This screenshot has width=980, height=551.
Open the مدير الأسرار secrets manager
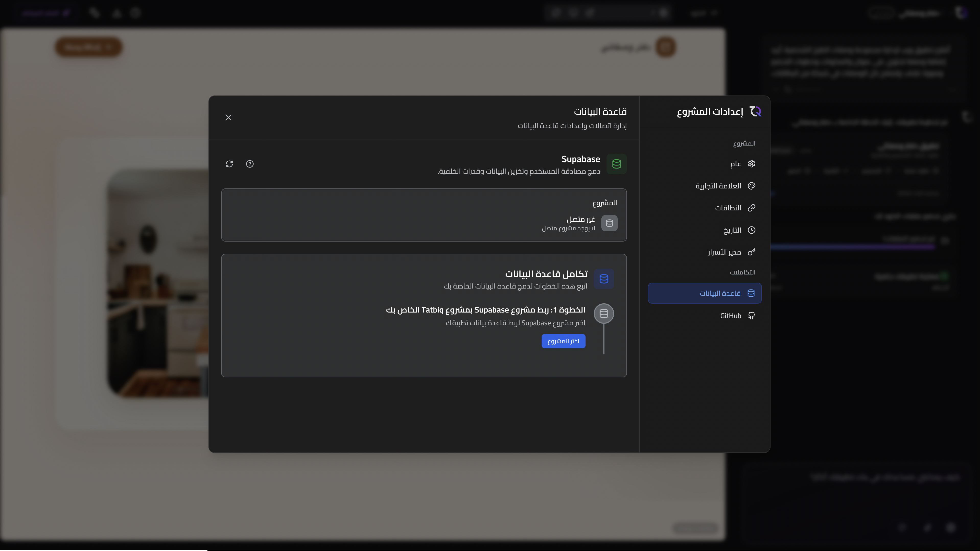705,252
